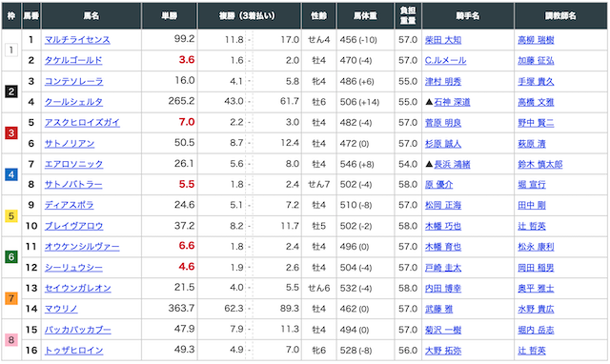Click the 単勝 column header
Image resolution: width=610 pixels, height=364 pixels.
[x=170, y=15]
